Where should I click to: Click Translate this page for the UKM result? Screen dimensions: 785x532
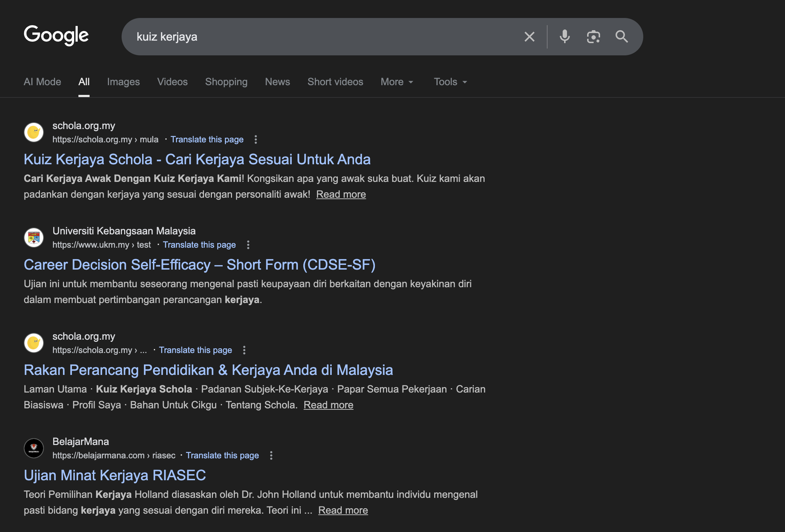pos(199,245)
